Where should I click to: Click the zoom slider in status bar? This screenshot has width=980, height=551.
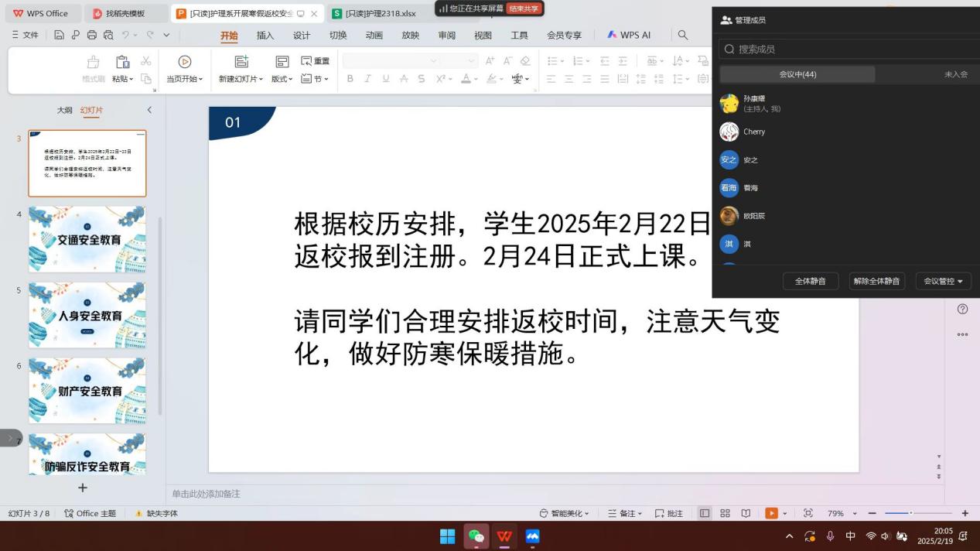918,513
